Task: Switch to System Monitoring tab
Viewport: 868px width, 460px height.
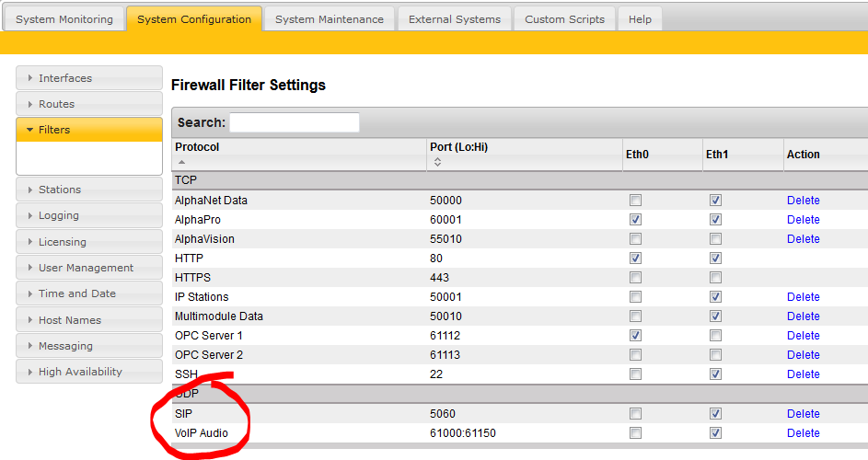Action: coord(64,19)
